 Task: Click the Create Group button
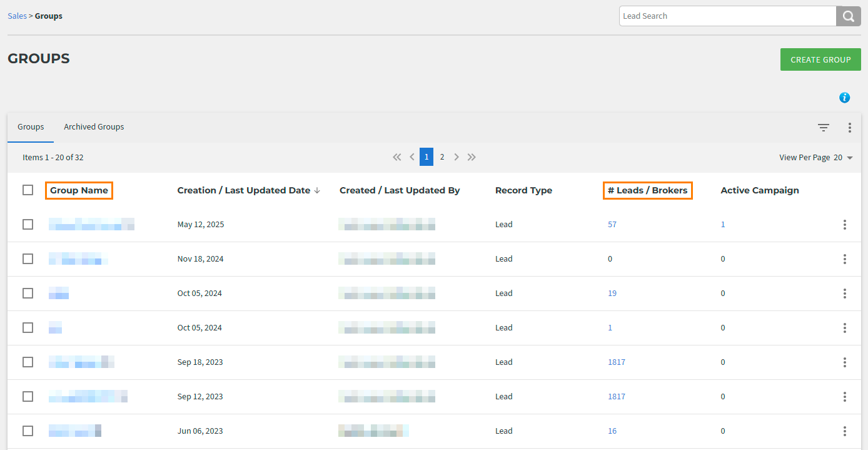click(x=820, y=59)
